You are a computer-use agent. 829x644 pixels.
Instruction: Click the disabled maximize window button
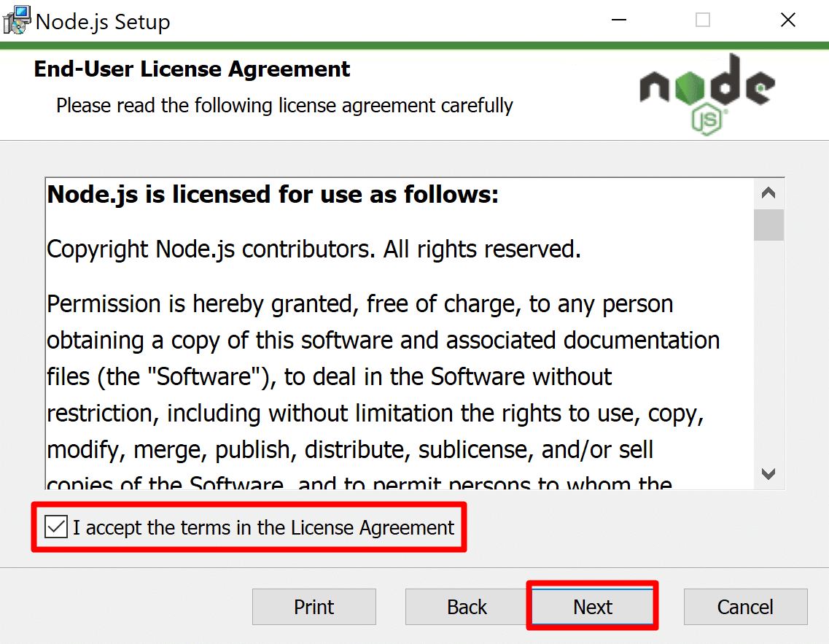point(703,20)
